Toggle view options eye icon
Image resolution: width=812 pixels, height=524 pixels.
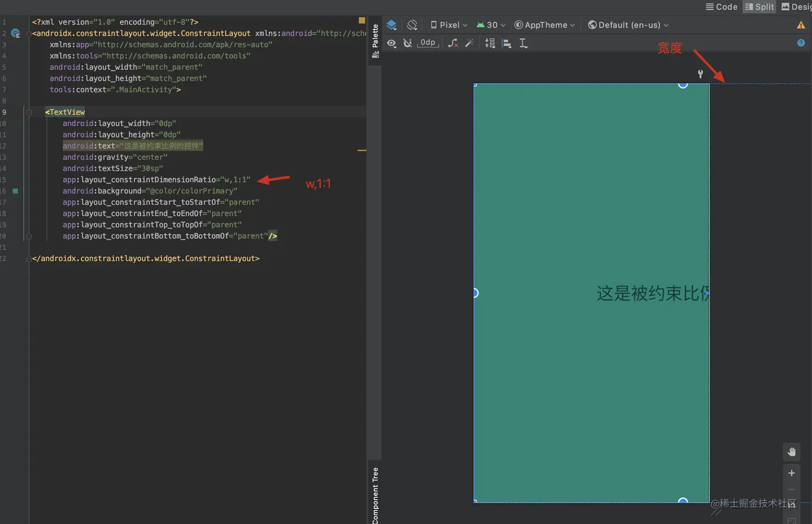click(x=392, y=43)
